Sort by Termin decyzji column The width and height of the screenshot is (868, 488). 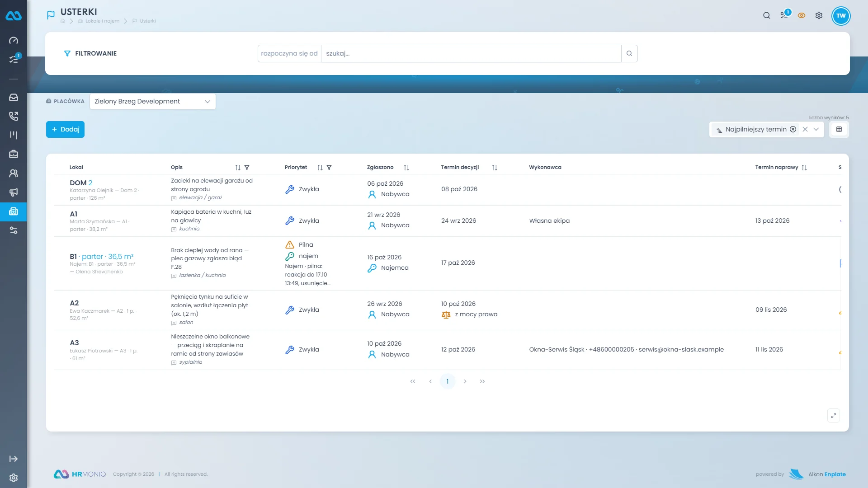(x=495, y=168)
